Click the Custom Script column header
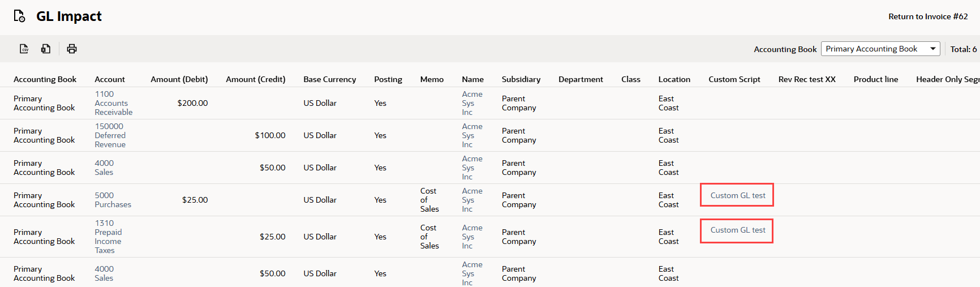 pos(734,79)
